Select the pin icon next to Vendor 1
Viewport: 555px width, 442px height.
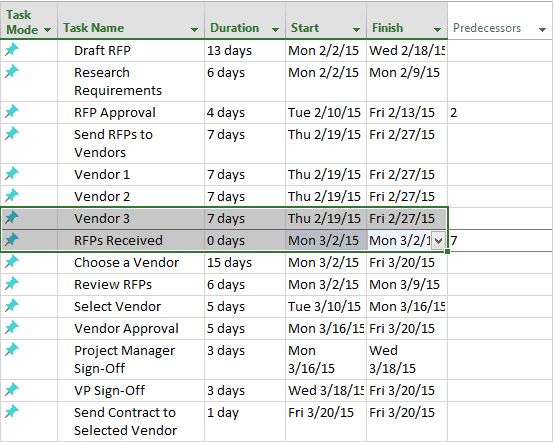pos(12,173)
